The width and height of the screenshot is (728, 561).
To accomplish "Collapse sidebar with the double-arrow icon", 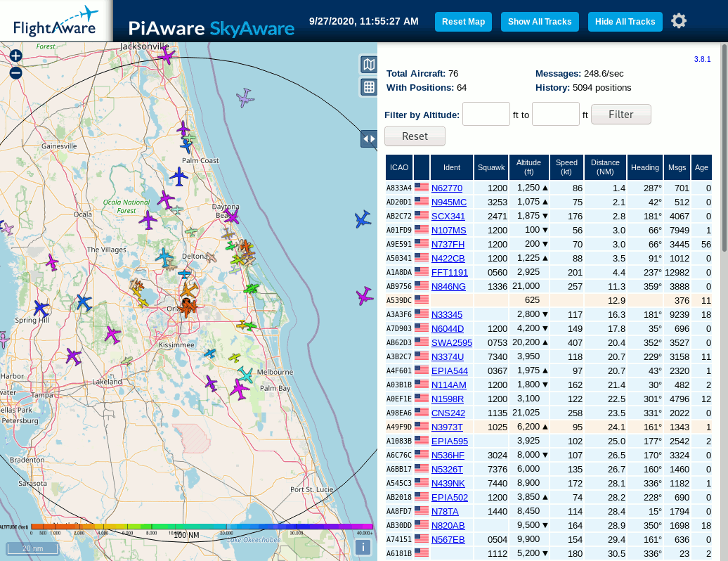I will pos(369,138).
